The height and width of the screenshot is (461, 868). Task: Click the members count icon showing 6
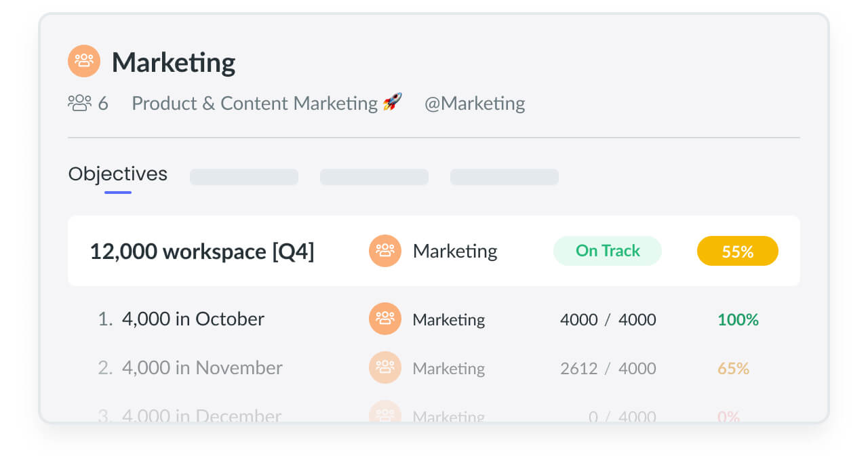(79, 103)
